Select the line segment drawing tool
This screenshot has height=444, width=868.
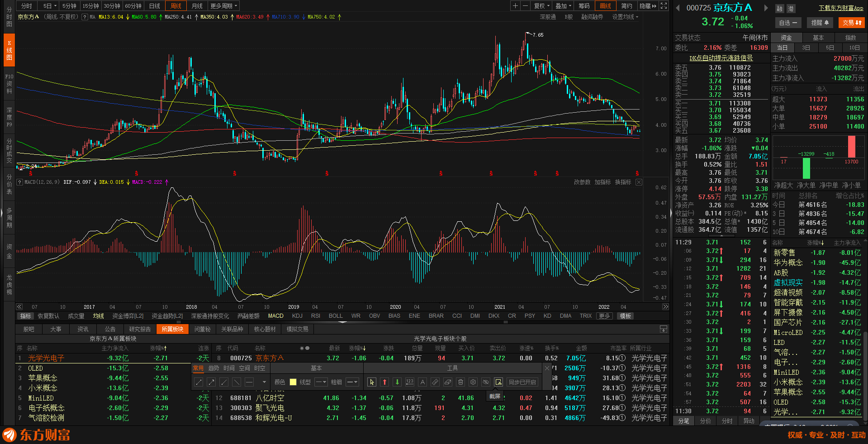click(199, 382)
